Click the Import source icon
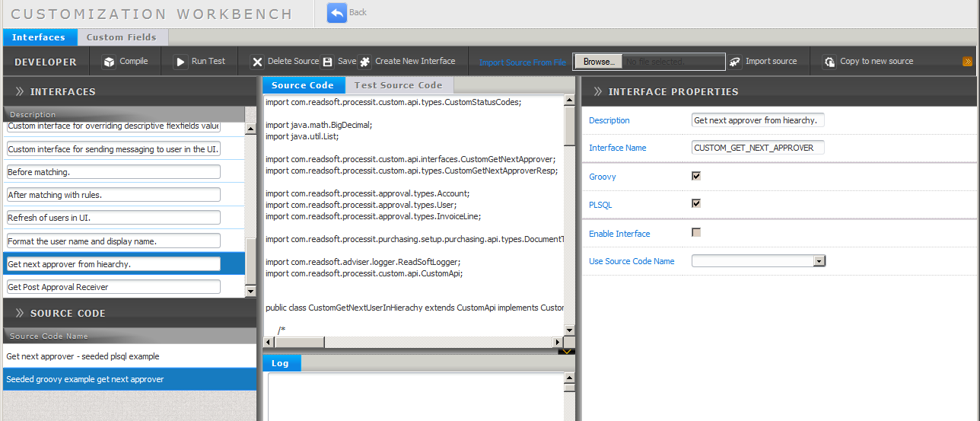Image resolution: width=980 pixels, height=421 pixels. 735,62
